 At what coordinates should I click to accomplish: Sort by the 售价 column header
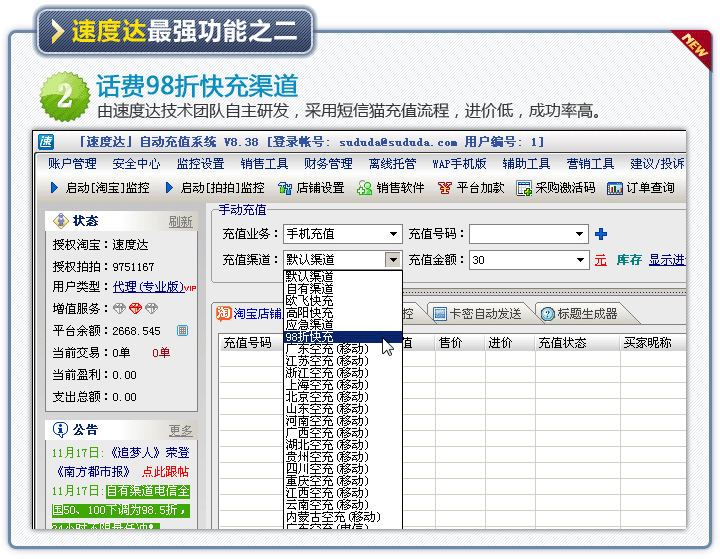pos(459,343)
